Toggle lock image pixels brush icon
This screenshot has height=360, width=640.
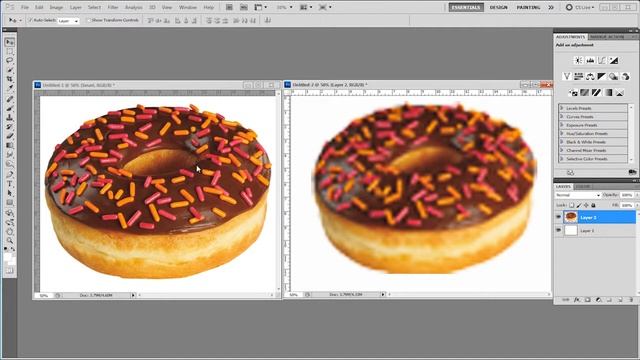[579, 205]
